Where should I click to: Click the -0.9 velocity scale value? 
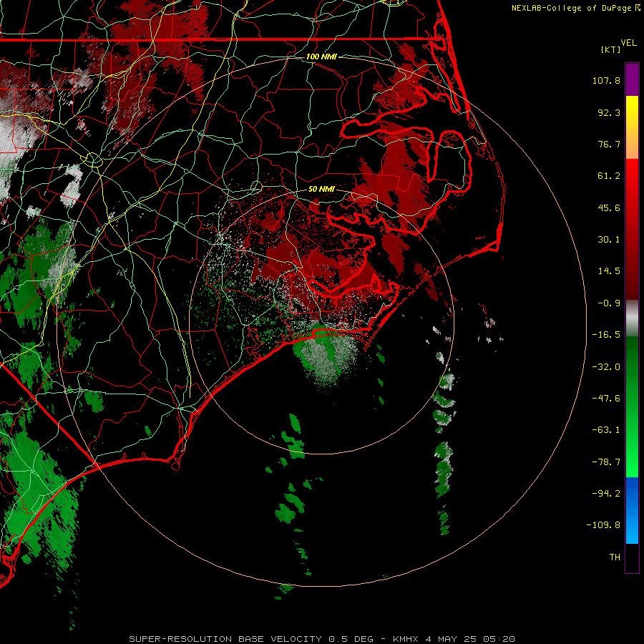click(x=609, y=303)
